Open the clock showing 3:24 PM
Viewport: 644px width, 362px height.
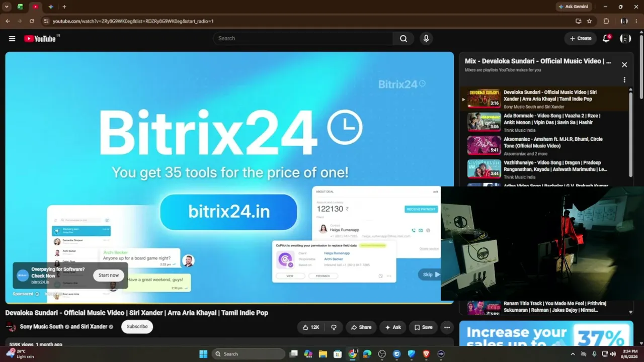tap(630, 354)
